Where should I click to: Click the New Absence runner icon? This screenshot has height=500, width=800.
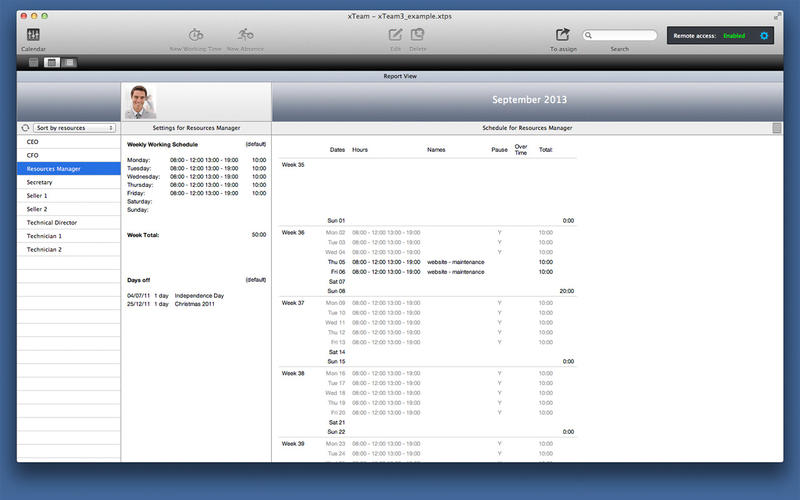[x=245, y=35]
